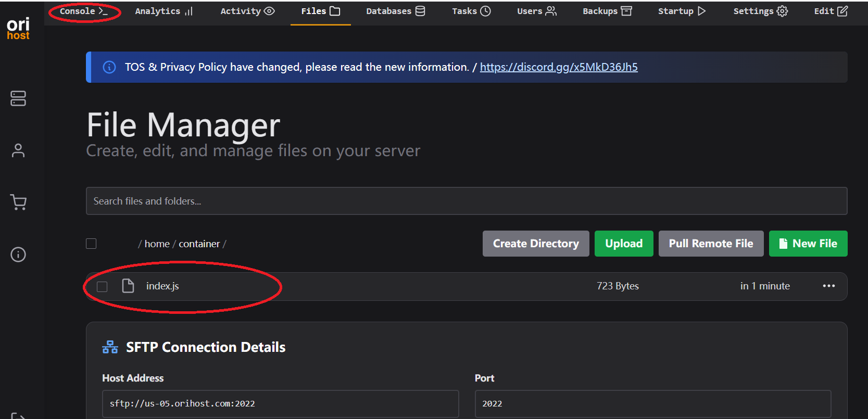Switch to the Console tab
The width and height of the screenshot is (868, 419).
(x=83, y=11)
